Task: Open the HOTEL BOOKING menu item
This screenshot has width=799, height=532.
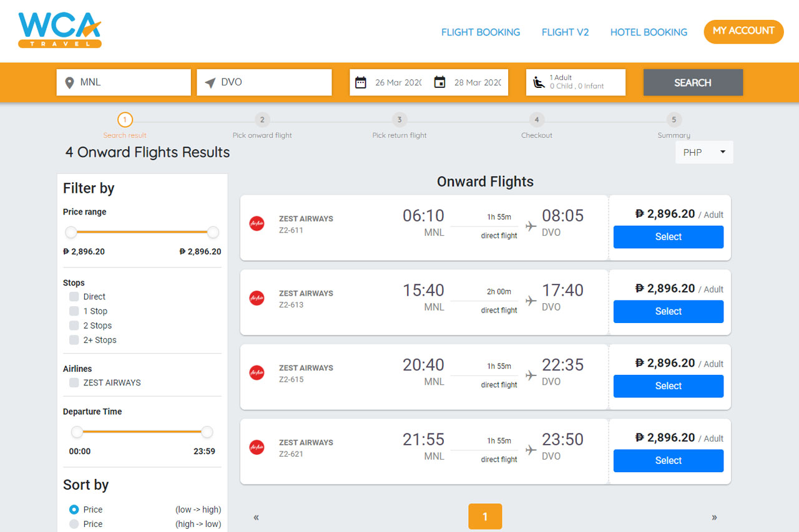Action: [x=649, y=32]
